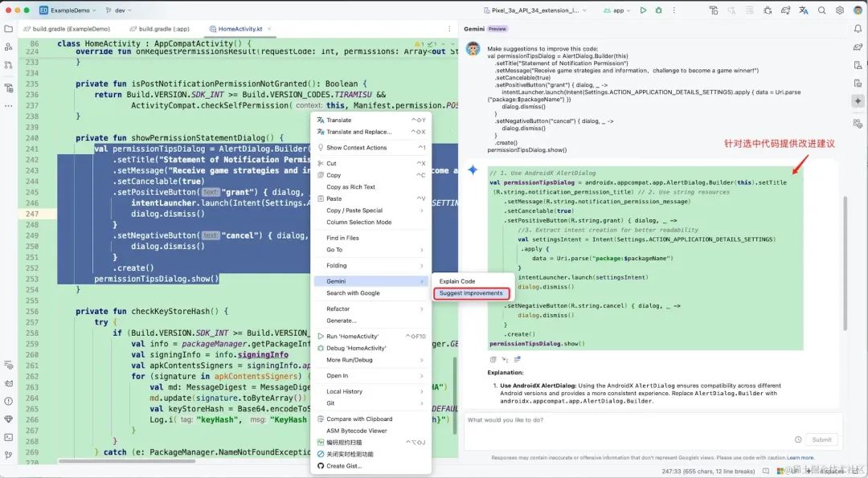The image size is (868, 478).
Task: Open the ExampleDemo project dropdown
Action: 68,10
